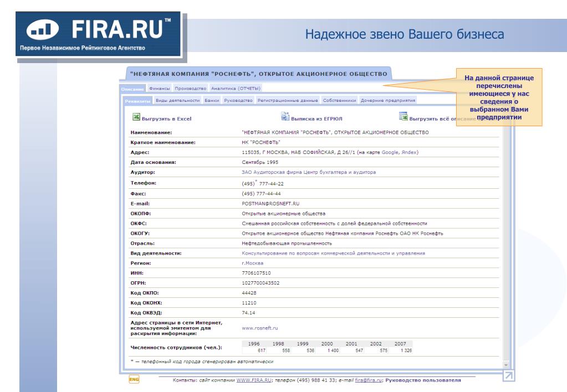
Task: Open the Финансы tab
Action: (x=159, y=89)
